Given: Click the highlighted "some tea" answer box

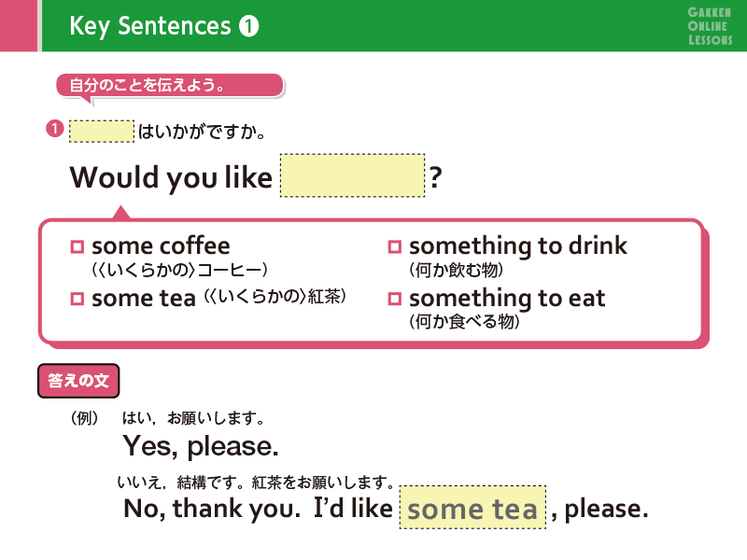Looking at the screenshot, I should [x=472, y=510].
